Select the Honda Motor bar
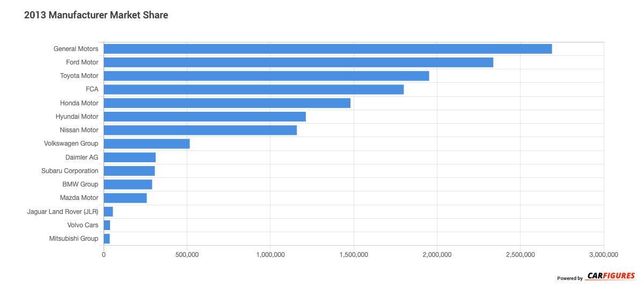Screen dimensions: 644x287 tap(227, 103)
